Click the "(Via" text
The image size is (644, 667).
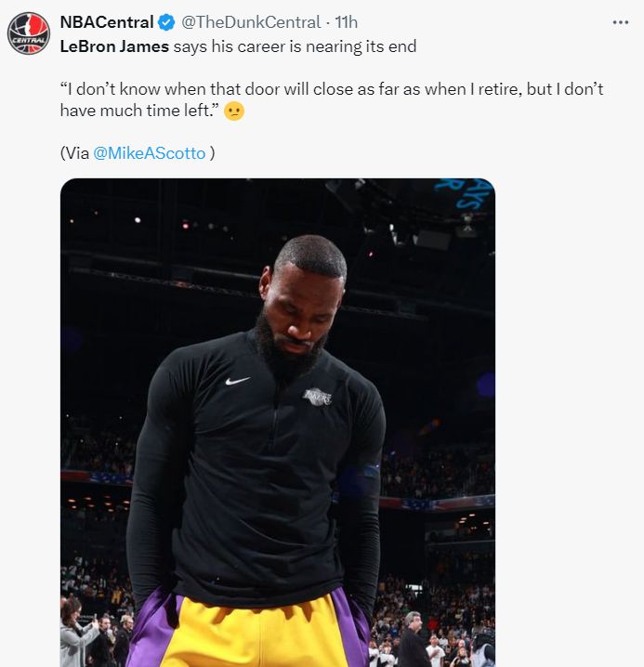[x=74, y=153]
